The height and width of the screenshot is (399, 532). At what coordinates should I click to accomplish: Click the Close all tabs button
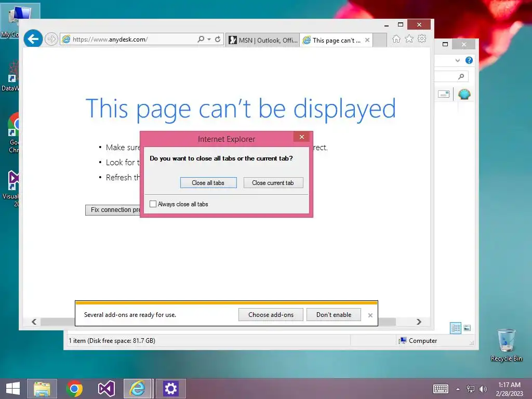coord(208,182)
